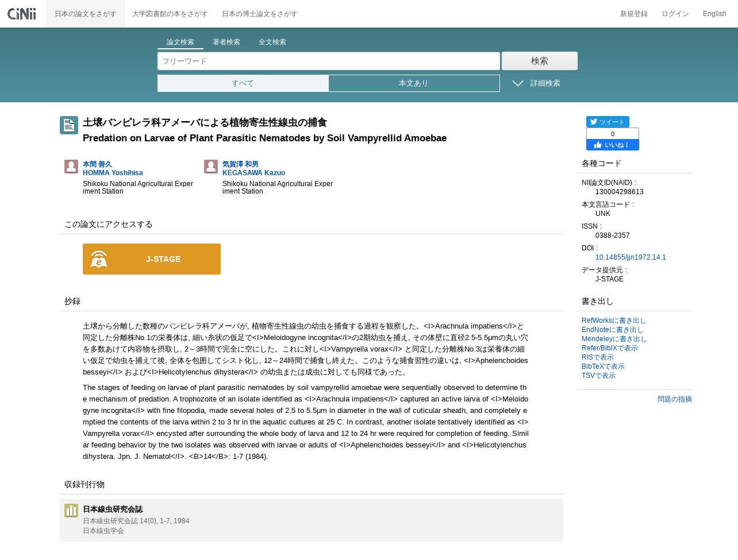Click Refer/BibIXで表示
The height and width of the screenshot is (560, 738).
pos(610,348)
